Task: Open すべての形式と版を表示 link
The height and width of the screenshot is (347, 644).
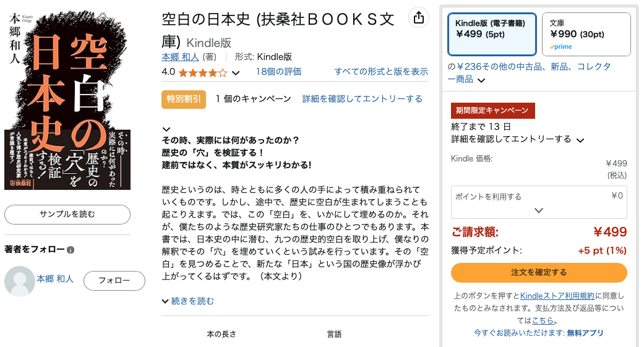Action: (x=381, y=72)
